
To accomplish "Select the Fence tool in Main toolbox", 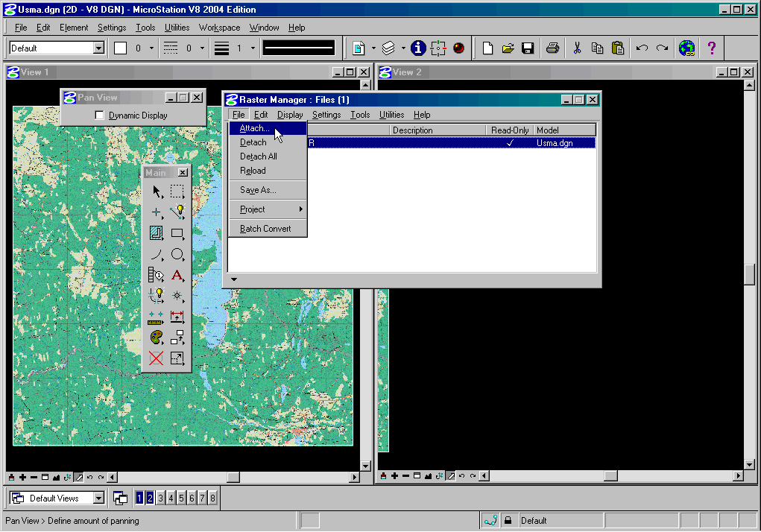I will coord(177,191).
